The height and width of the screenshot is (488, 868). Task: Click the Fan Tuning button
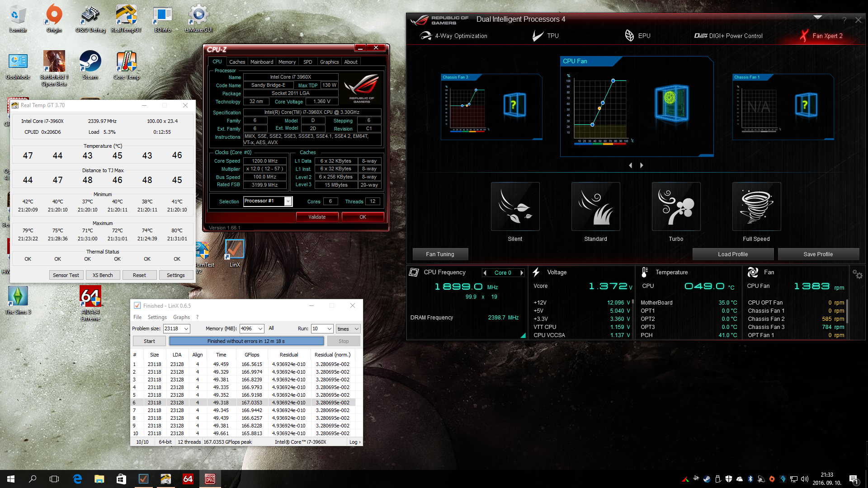click(x=440, y=254)
